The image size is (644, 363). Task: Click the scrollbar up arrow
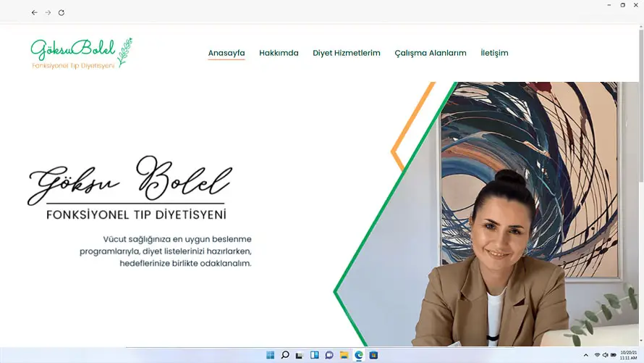[641, 27]
